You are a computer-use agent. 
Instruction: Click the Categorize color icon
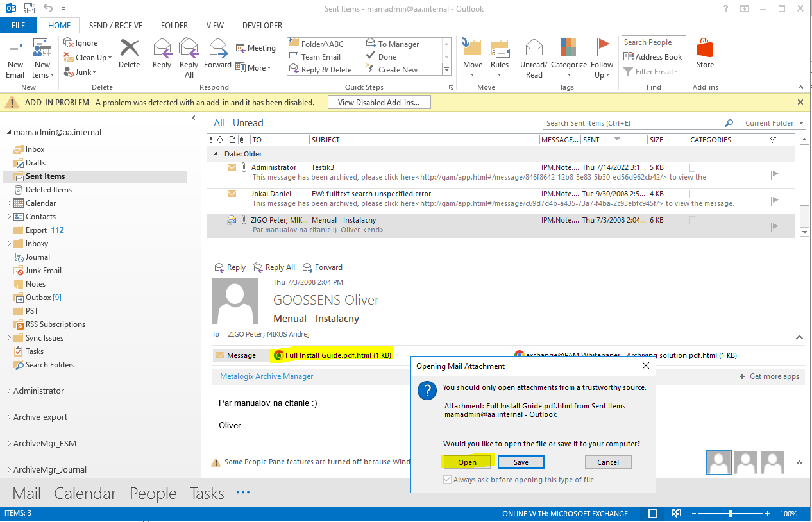568,48
